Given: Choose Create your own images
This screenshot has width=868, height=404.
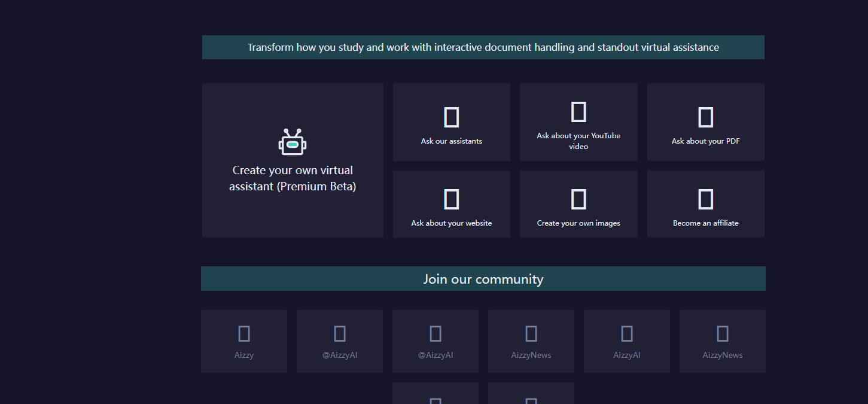Looking at the screenshot, I should pyautogui.click(x=578, y=204).
